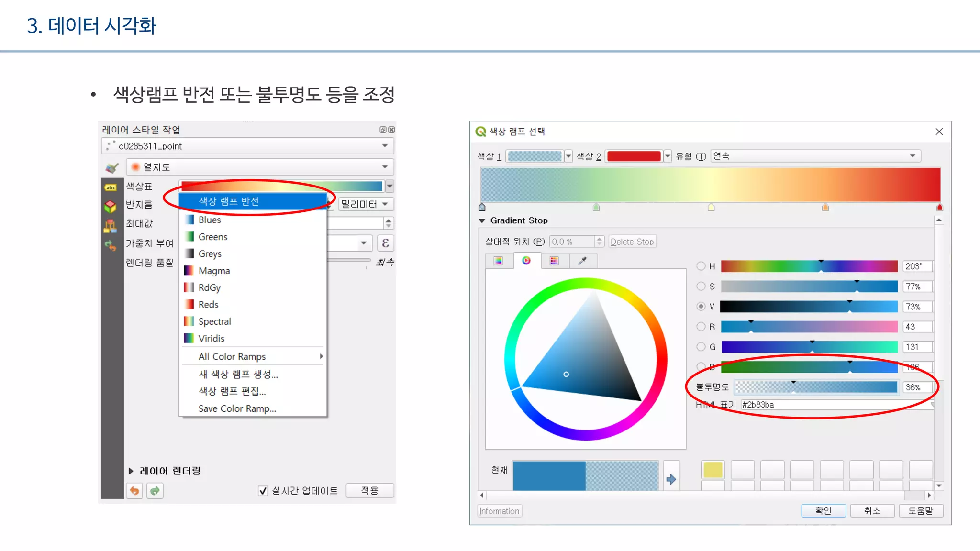This screenshot has height=551, width=980.
Task: Click the redo arrow icon in layer styling
Action: 155,491
